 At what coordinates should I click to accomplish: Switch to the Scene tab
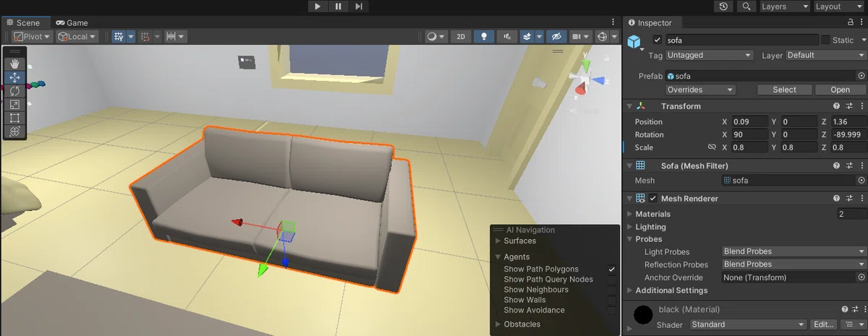(24, 22)
